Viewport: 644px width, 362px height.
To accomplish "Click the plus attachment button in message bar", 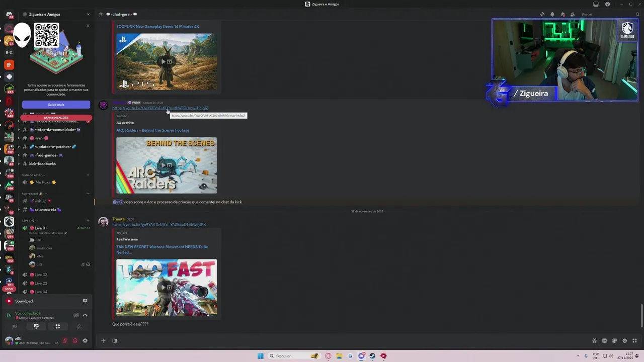I will (103, 341).
